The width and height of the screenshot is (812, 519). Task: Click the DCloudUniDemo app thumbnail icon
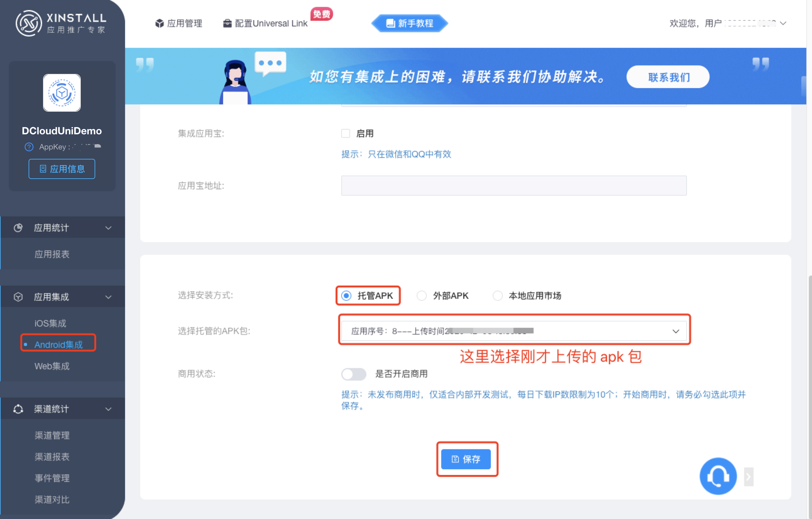point(62,93)
